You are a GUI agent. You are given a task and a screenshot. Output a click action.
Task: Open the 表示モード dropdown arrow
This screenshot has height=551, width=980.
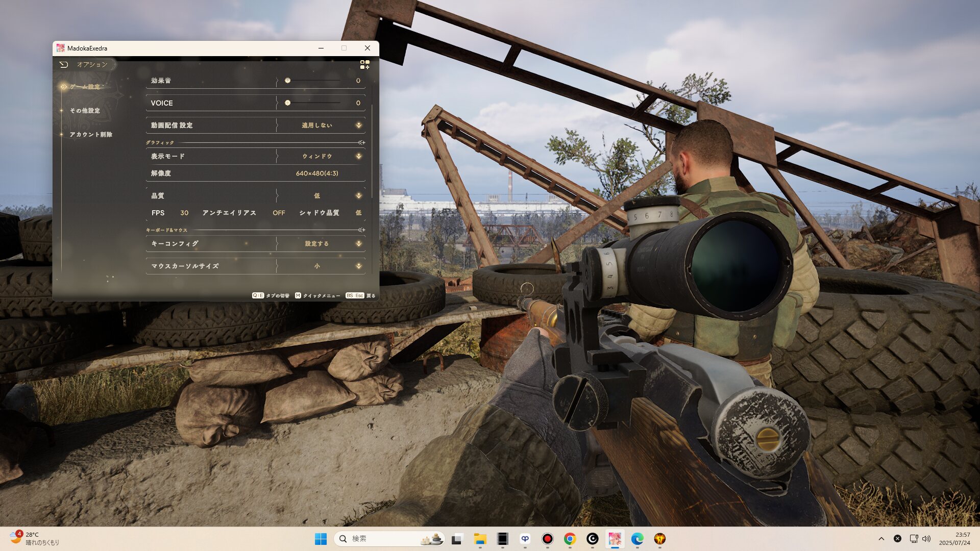[x=358, y=156]
